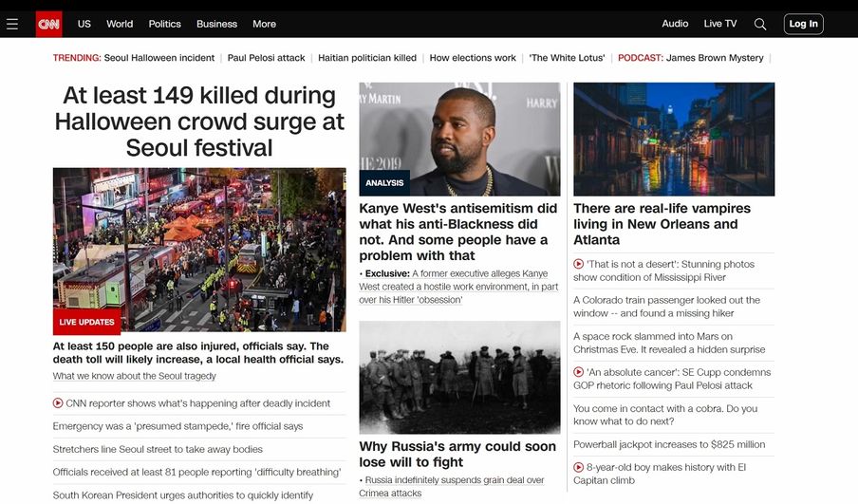Open Powerball jackpot $825 million story
Viewport: 858px width, 504px height.
(x=669, y=444)
